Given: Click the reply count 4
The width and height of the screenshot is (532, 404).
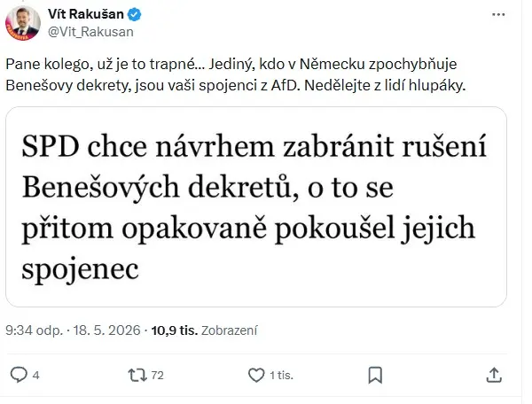Looking at the screenshot, I should (36, 375).
